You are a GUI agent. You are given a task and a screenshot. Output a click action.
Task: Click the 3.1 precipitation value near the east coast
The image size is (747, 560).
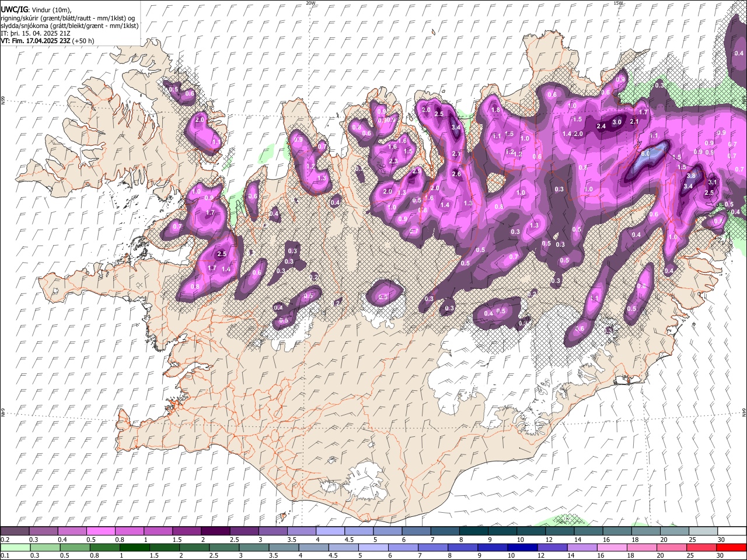[x=712, y=182]
